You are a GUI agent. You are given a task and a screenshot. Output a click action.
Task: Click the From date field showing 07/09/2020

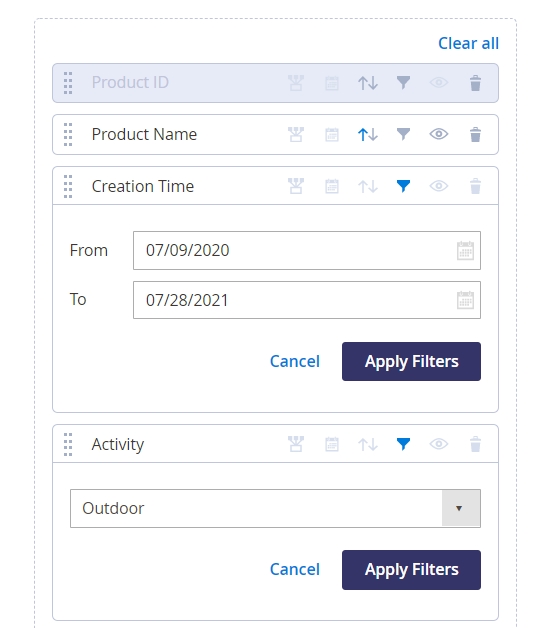click(307, 250)
